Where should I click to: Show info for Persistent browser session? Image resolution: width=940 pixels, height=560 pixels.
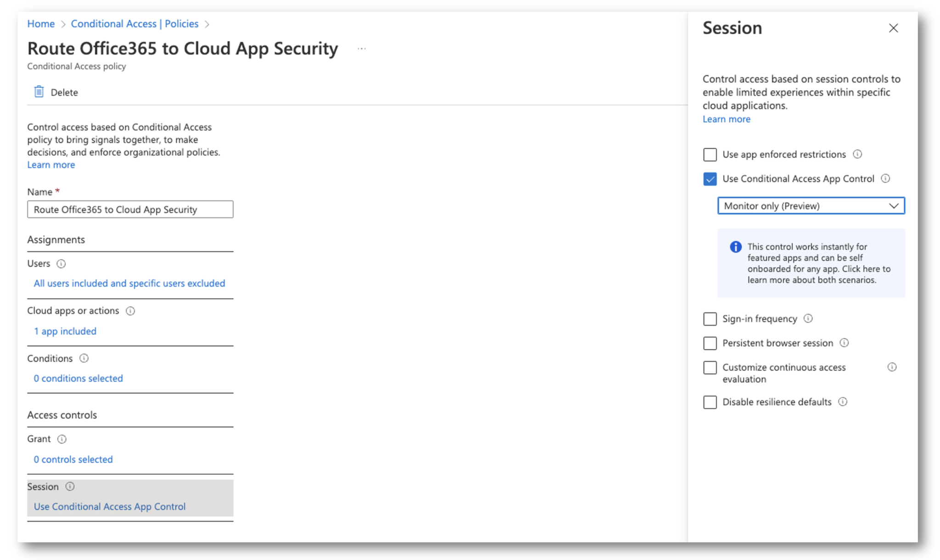coord(844,343)
